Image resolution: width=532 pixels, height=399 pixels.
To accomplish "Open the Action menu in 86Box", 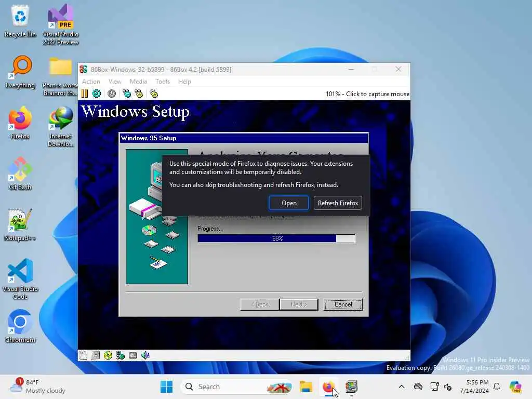I will 91,82.
